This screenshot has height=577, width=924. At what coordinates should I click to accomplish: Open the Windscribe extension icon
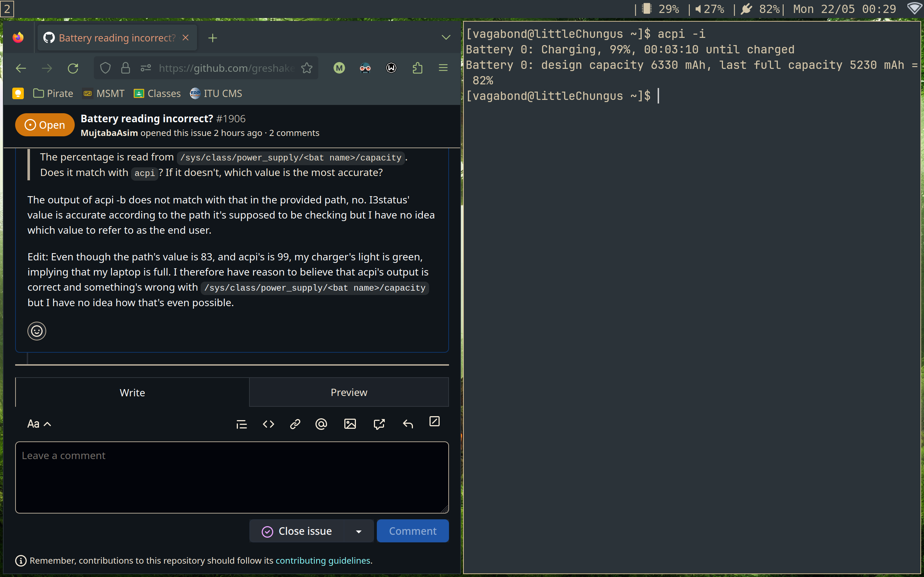click(x=391, y=67)
